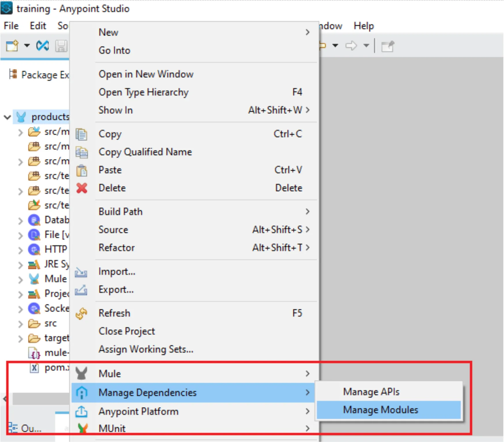Select the Package Explorer tab
The image size is (504, 442).
point(39,75)
